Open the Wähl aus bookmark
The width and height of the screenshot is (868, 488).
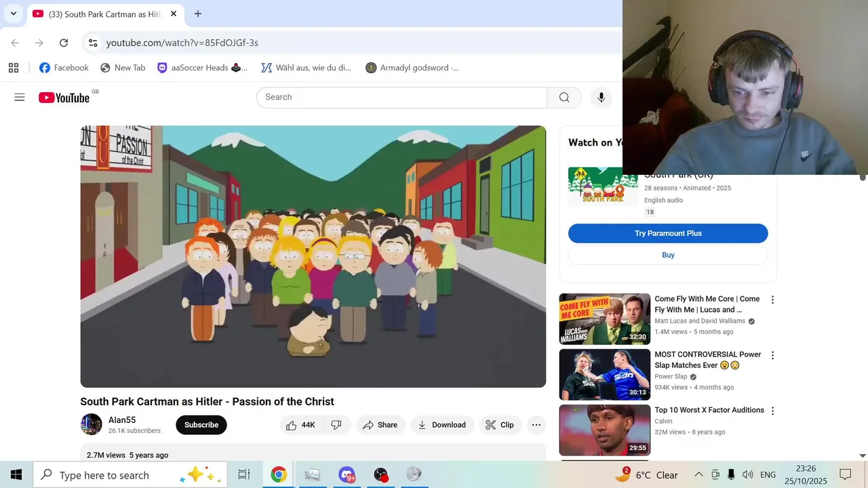[307, 68]
